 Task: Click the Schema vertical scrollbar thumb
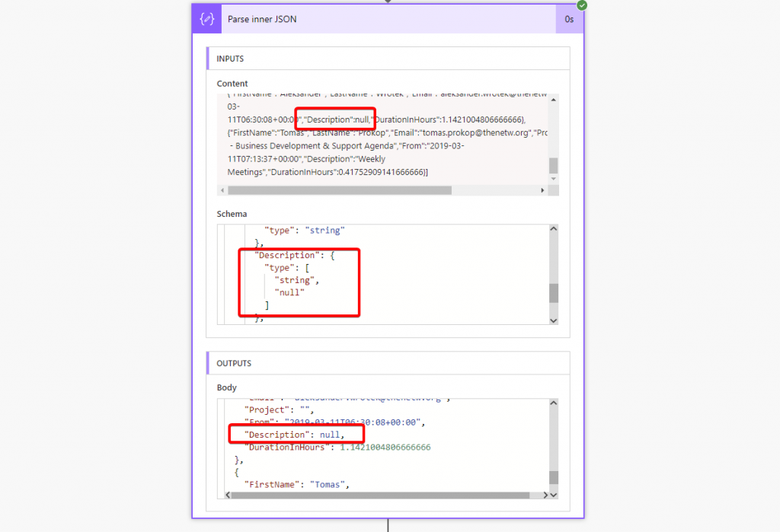(x=553, y=293)
